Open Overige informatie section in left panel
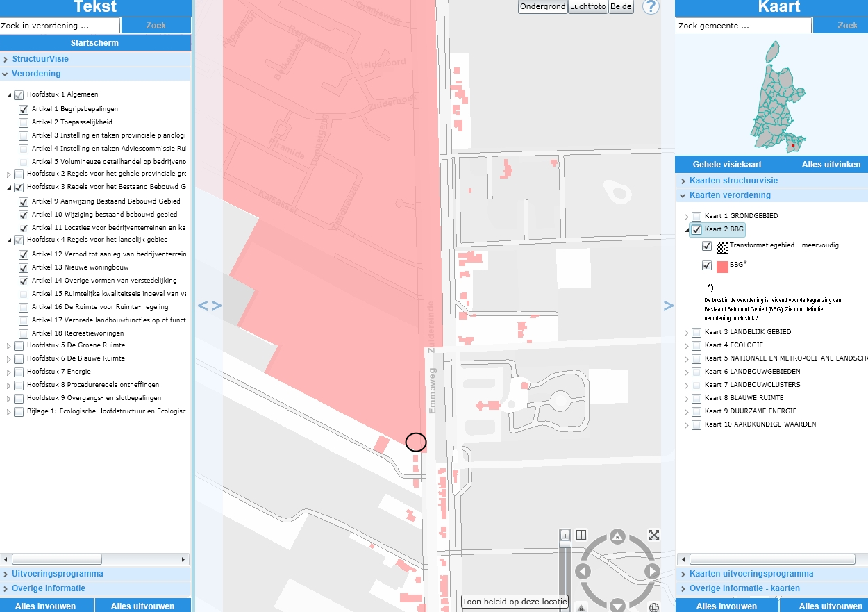Image resolution: width=868 pixels, height=612 pixels. 96,588
